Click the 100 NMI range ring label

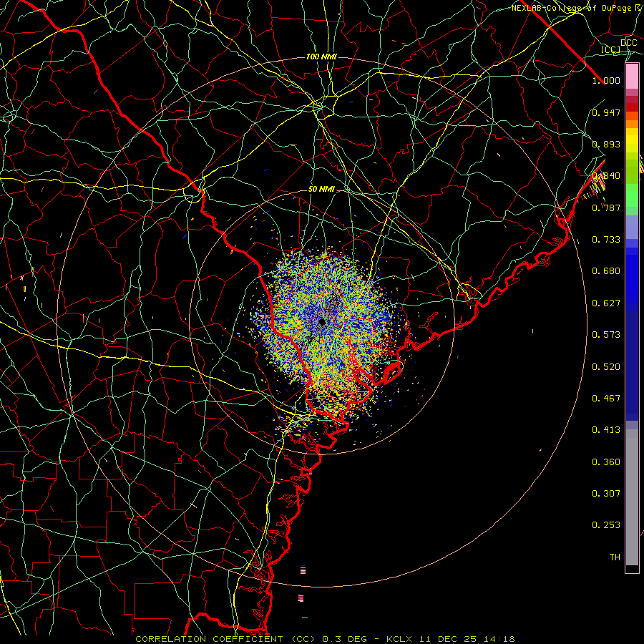pyautogui.click(x=321, y=57)
